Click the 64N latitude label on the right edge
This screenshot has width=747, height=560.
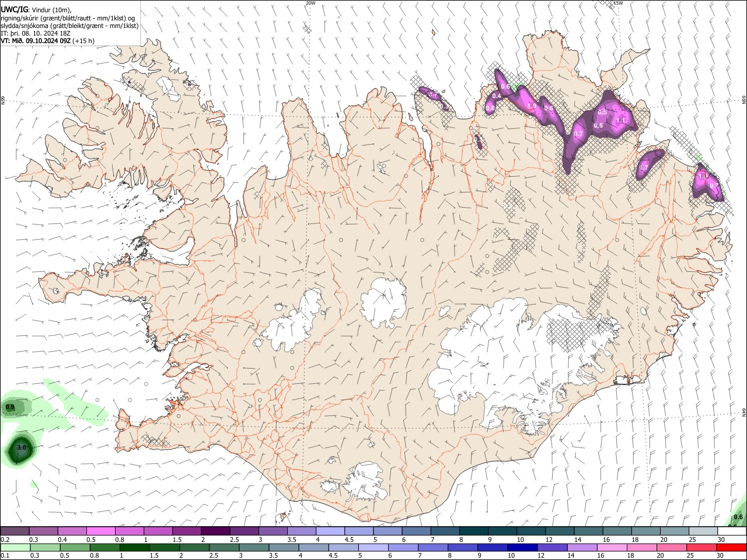[744, 412]
